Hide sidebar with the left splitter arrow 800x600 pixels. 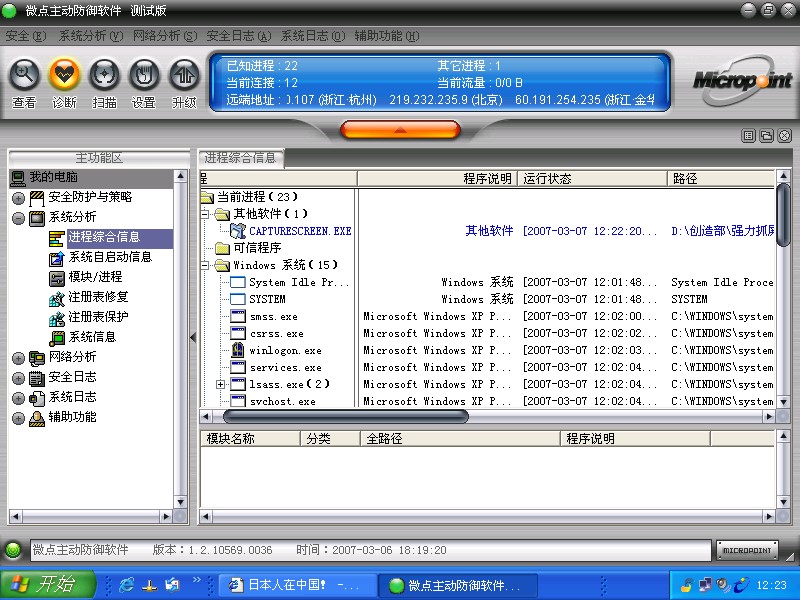193,337
